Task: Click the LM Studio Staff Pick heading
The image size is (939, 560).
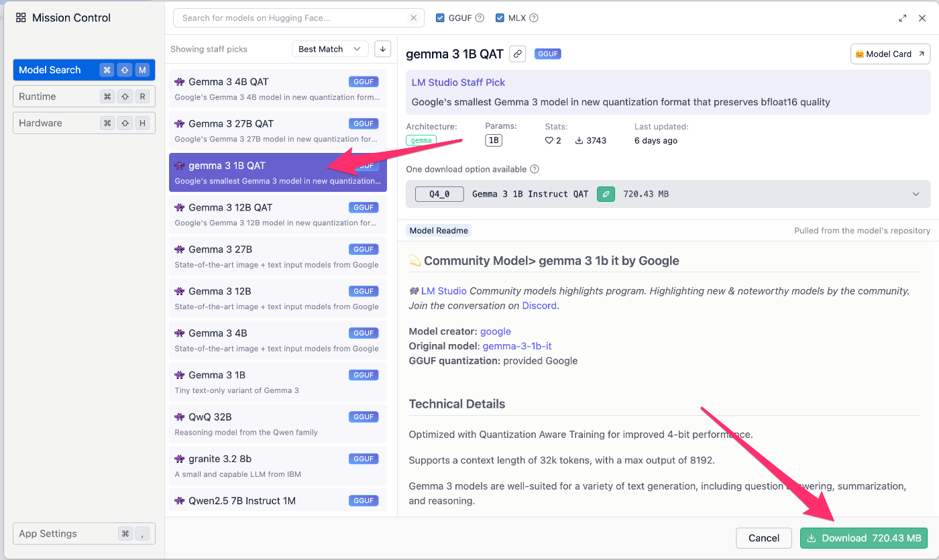Action: [x=458, y=82]
